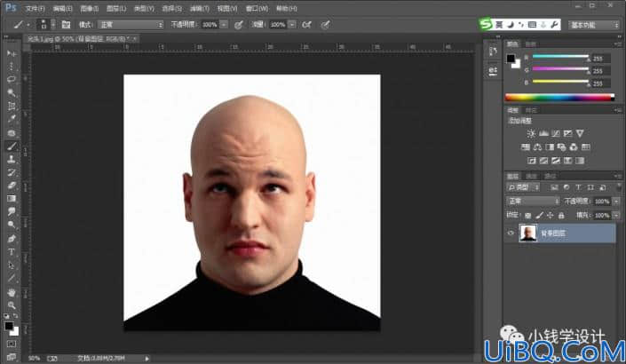626x364 pixels.
Task: Select the Crop tool
Action: tap(12, 107)
